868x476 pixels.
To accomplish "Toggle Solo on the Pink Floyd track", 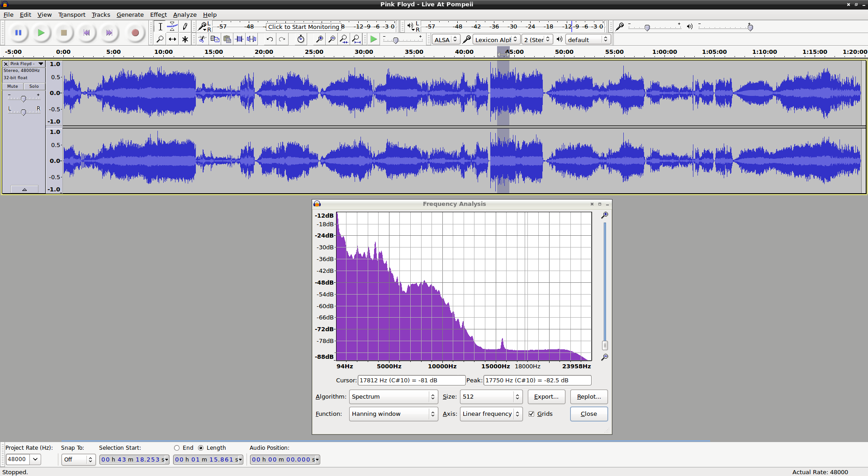I will 34,86.
